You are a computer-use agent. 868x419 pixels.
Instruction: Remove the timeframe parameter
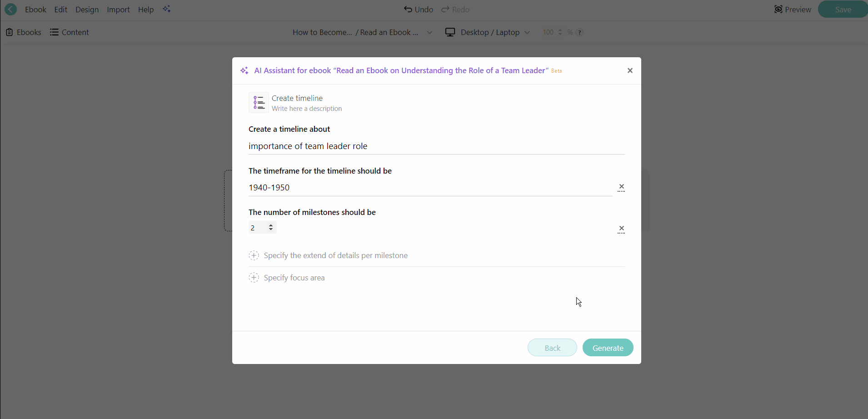tap(621, 187)
